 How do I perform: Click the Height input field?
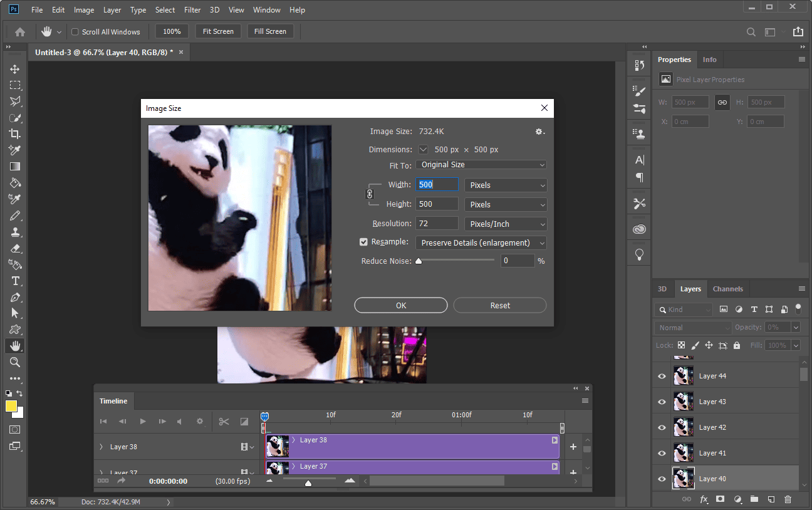[437, 204]
